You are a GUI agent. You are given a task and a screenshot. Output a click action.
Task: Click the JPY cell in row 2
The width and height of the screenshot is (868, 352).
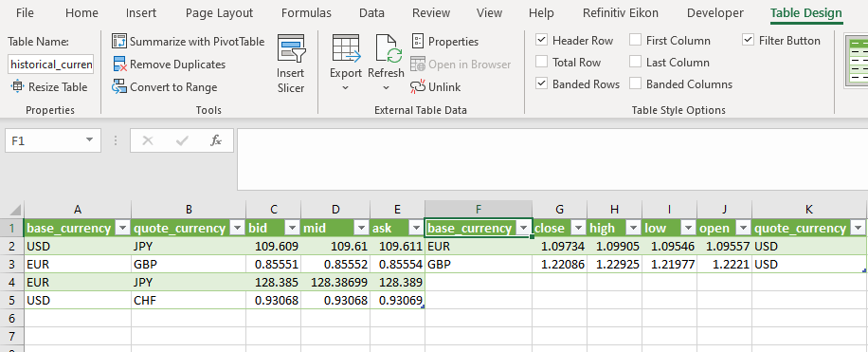coord(189,246)
